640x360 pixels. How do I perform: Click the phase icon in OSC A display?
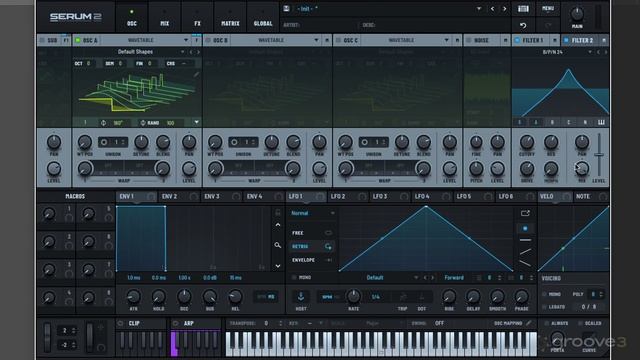click(103, 123)
